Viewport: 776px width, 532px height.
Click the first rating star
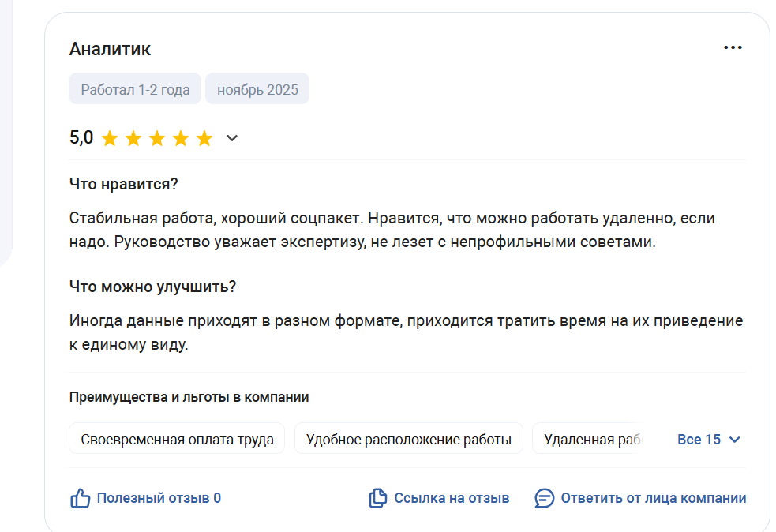click(x=110, y=139)
